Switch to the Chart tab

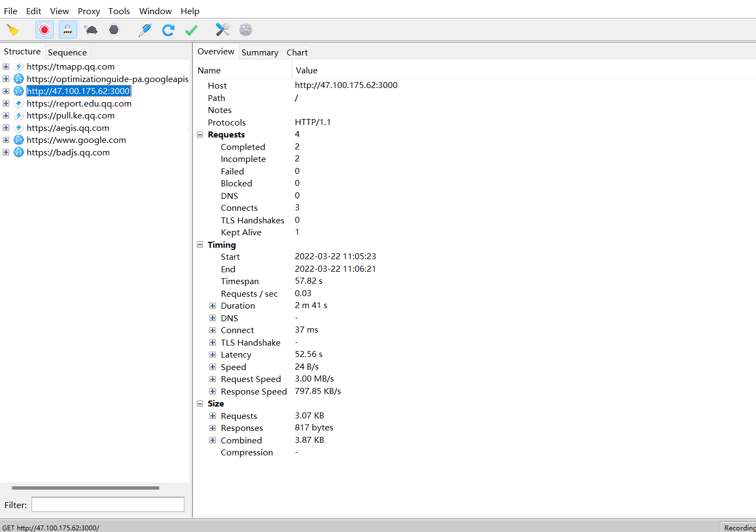coord(297,52)
